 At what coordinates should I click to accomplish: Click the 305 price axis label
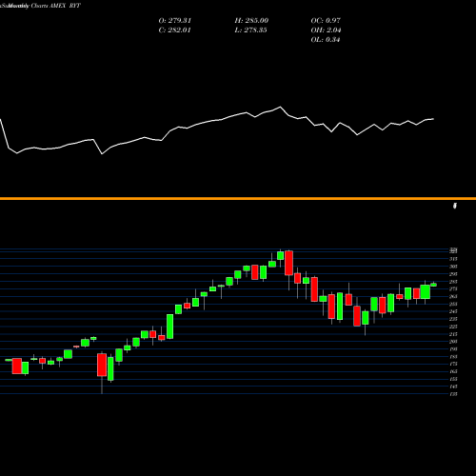453,267
